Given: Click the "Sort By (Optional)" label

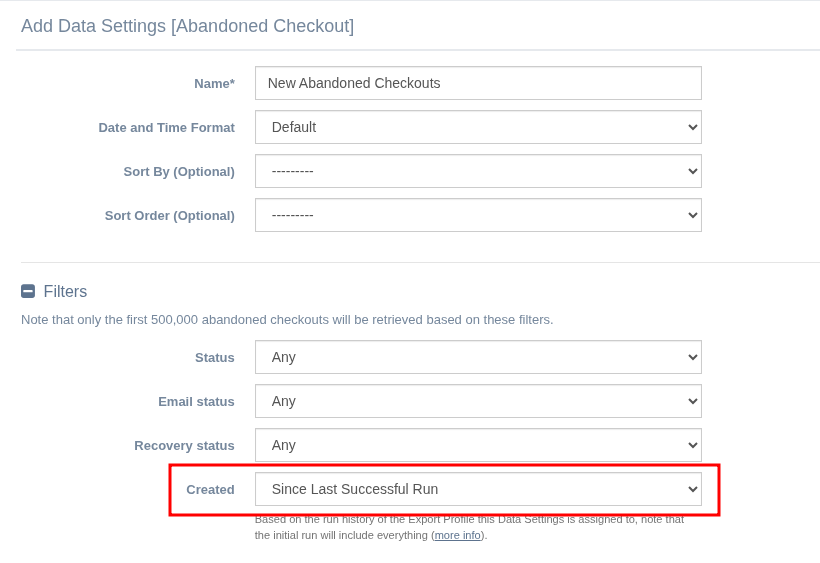Looking at the screenshot, I should pyautogui.click(x=179, y=172).
